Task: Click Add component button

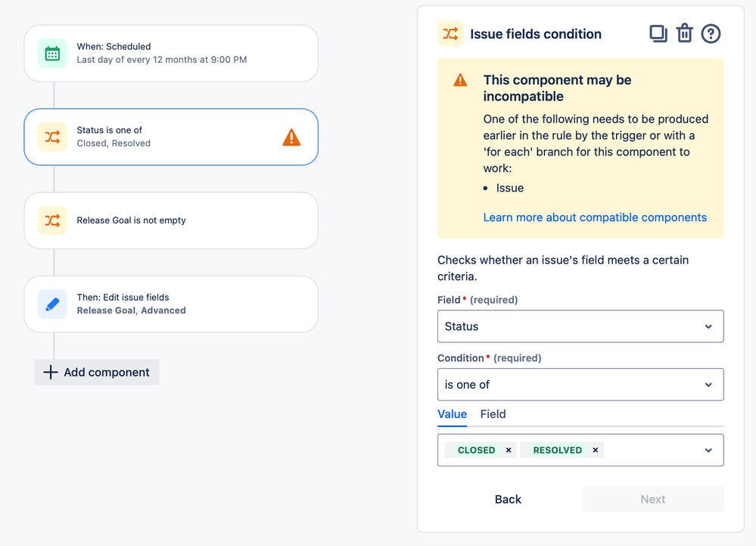Action: coord(97,372)
